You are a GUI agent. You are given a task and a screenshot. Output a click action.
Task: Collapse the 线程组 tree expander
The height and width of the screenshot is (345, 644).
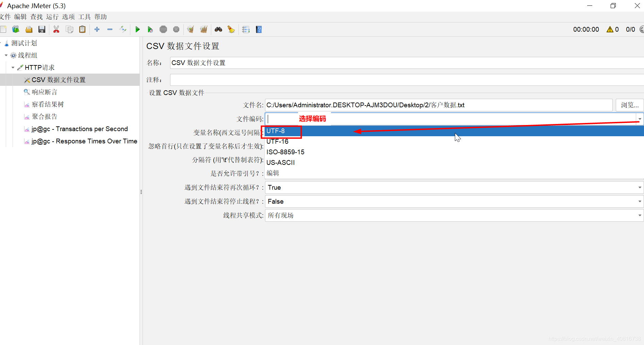(6, 55)
